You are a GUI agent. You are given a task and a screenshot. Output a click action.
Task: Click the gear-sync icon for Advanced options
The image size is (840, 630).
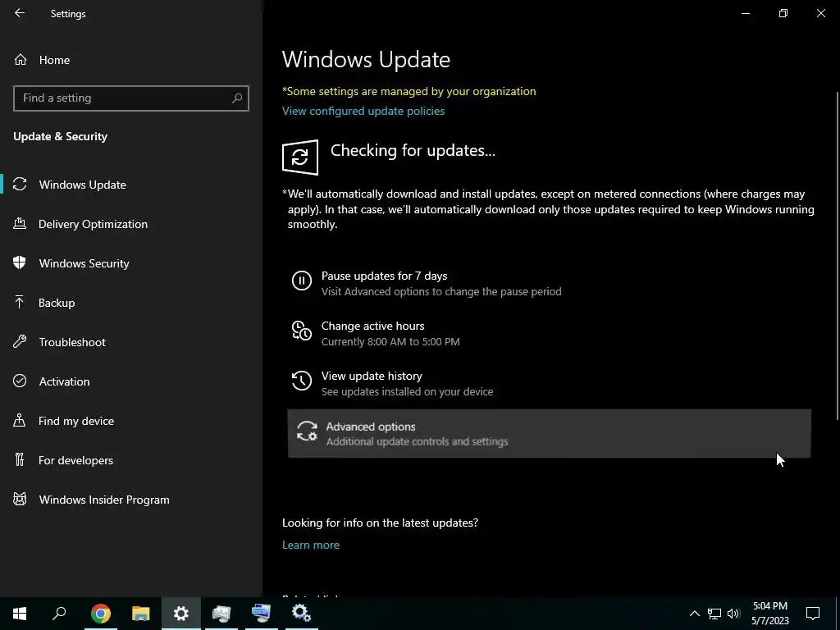307,431
